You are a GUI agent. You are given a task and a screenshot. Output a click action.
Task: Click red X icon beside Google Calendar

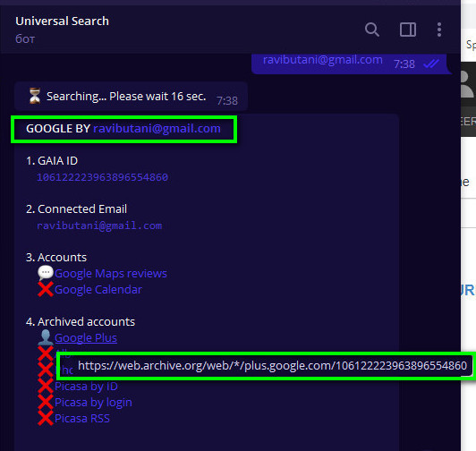click(x=46, y=289)
